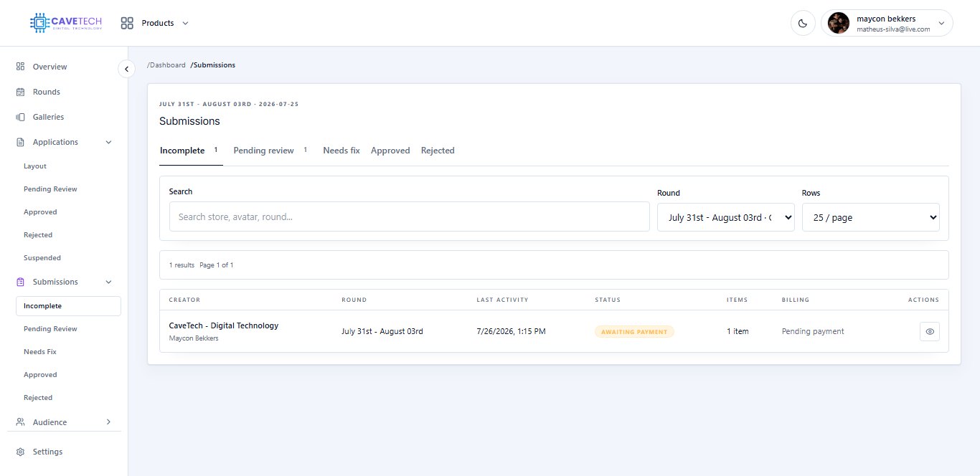Expand the user account menu chevron

[x=941, y=23]
